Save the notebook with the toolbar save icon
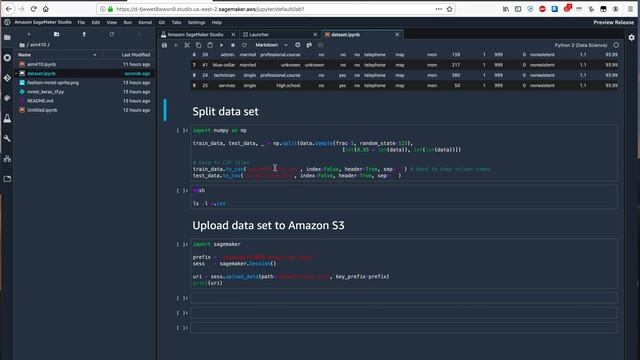Image resolution: width=640 pixels, height=360 pixels. [164, 45]
